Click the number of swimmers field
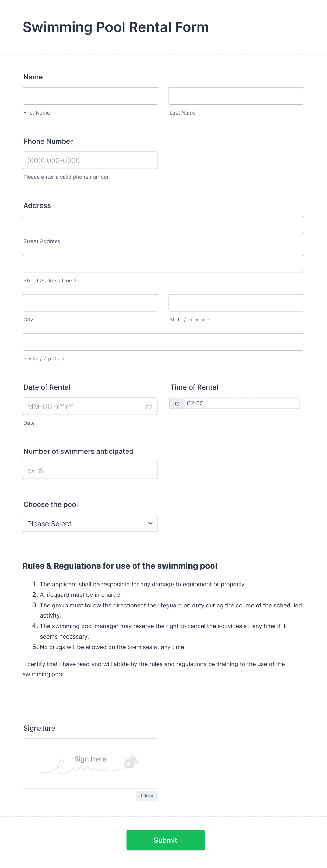This screenshot has width=327, height=868. point(90,470)
